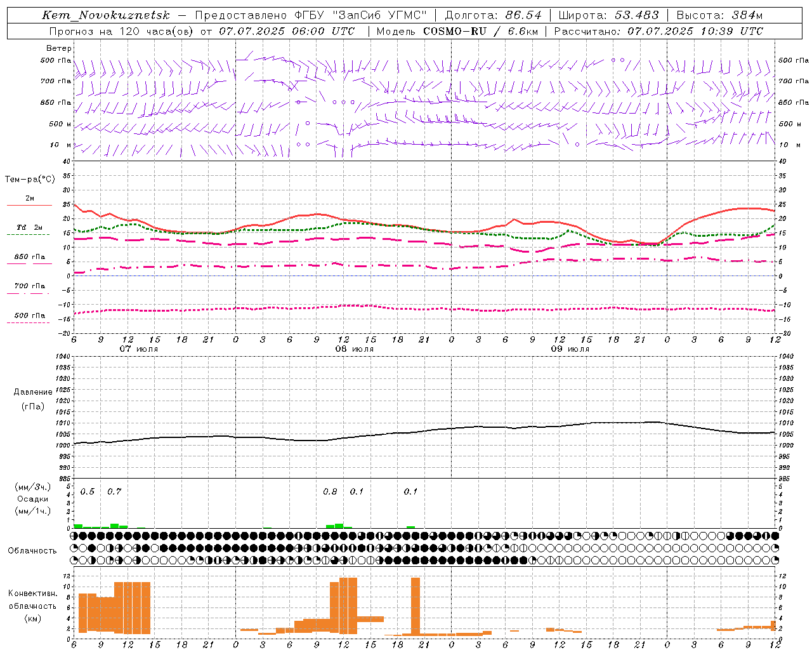Click the 07 июля date label
Viewport: 812px width, 650px height.
click(139, 349)
